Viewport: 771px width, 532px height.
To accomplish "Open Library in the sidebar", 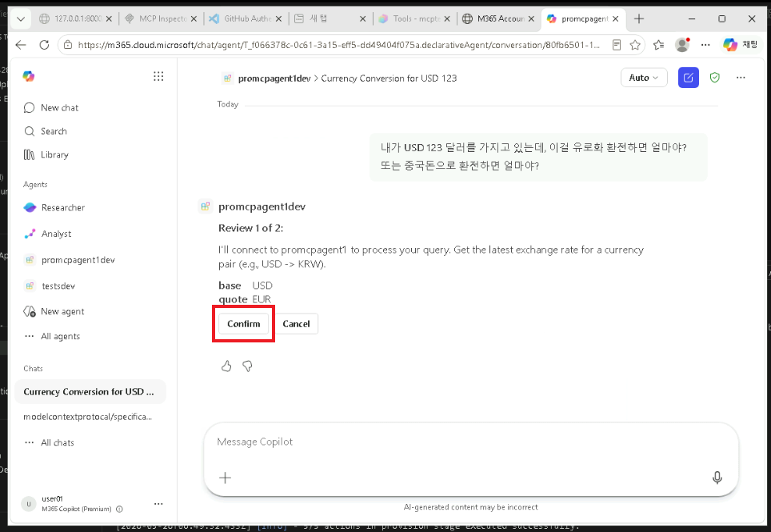I will pos(46,155).
